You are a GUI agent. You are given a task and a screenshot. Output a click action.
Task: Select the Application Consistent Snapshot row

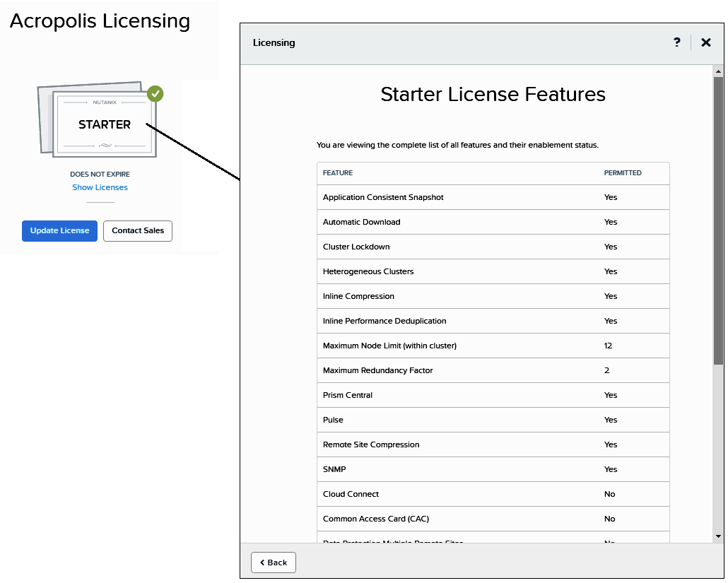click(x=493, y=197)
